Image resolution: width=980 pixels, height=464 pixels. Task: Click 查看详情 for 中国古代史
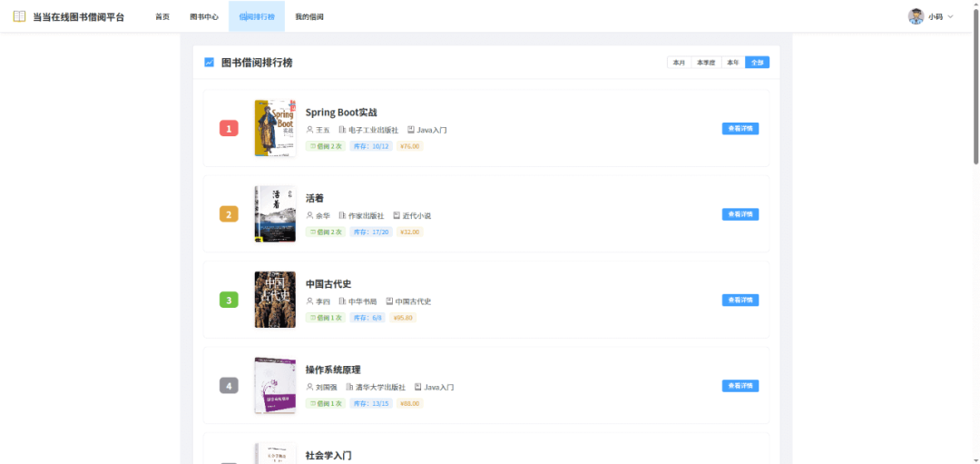(x=740, y=301)
